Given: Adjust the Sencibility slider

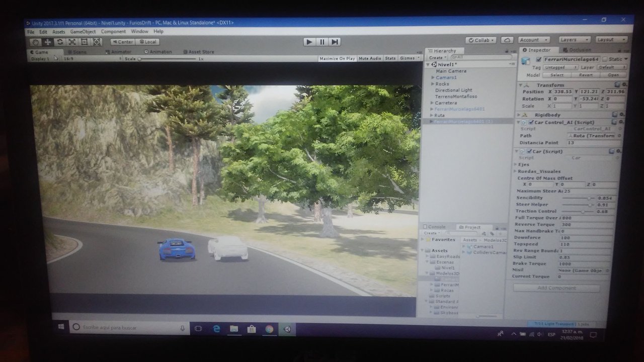Looking at the screenshot, I should point(578,198).
